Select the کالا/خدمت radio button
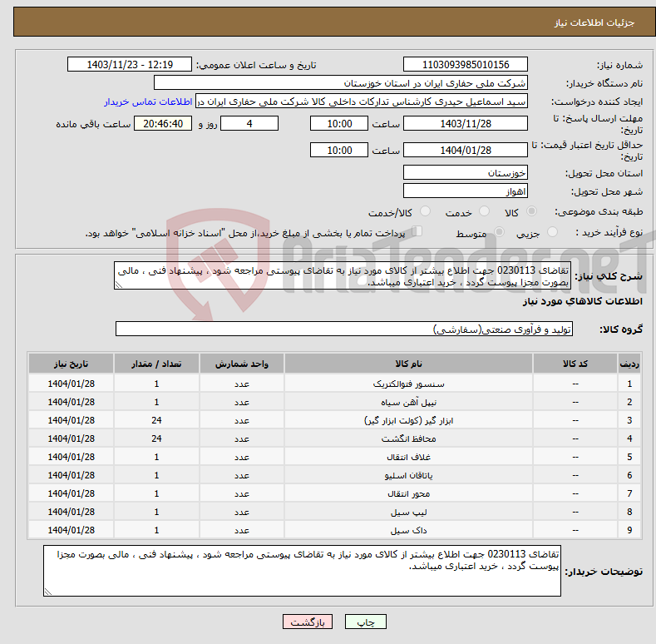 click(425, 211)
